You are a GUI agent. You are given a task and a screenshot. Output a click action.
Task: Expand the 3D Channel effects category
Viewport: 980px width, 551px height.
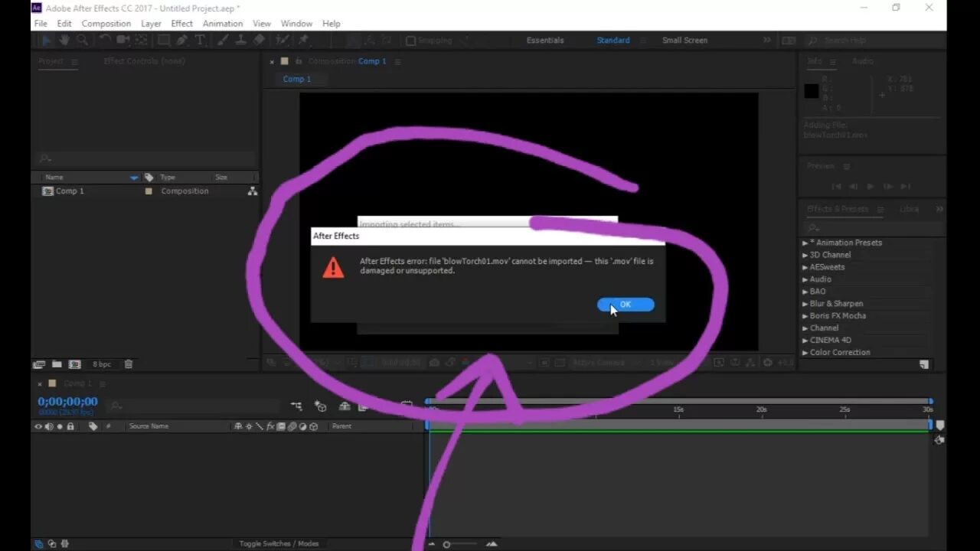pyautogui.click(x=805, y=255)
